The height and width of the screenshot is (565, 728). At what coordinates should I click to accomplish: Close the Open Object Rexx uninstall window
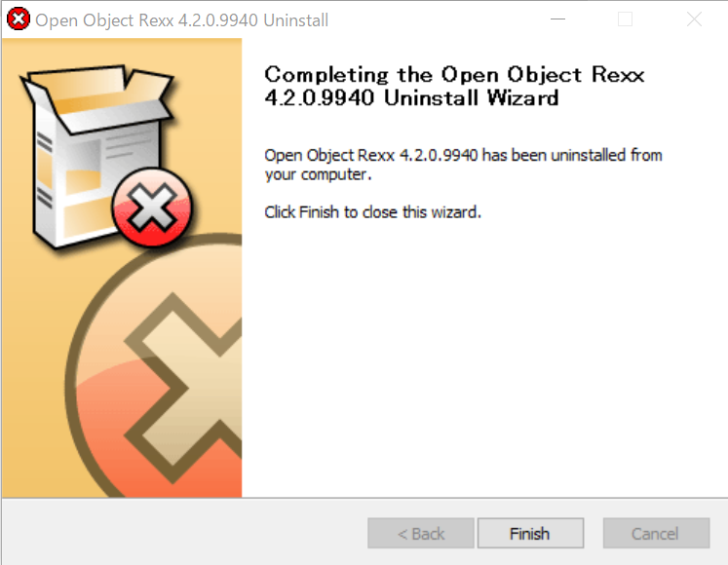pyautogui.click(x=694, y=19)
